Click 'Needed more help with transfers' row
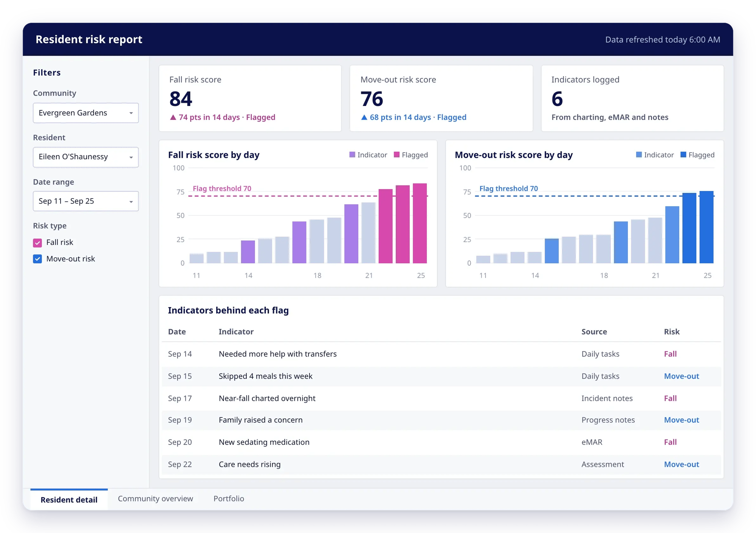This screenshot has width=756, height=533. point(441,354)
